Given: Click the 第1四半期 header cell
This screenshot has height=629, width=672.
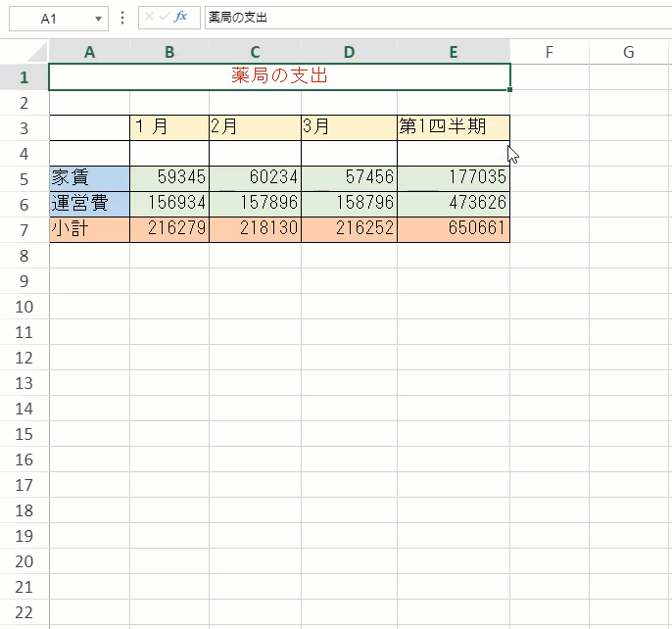Looking at the screenshot, I should click(x=453, y=127).
